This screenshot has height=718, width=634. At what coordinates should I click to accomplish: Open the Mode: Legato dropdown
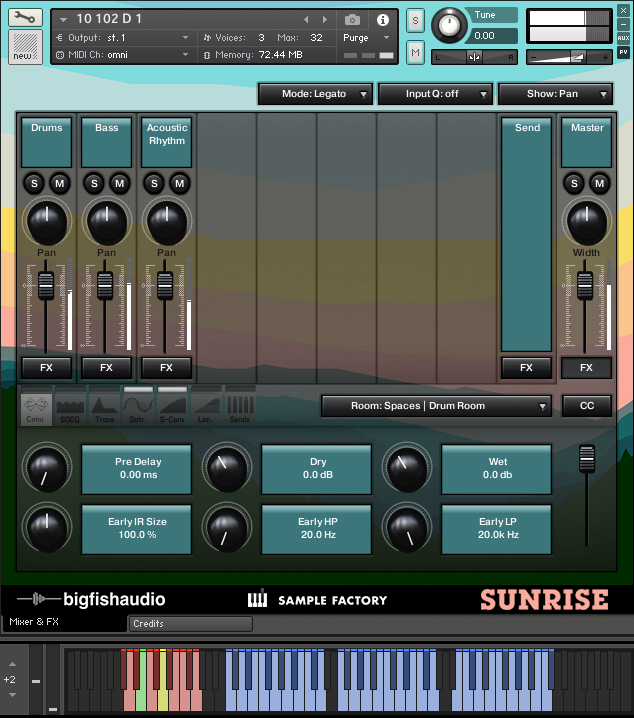(315, 94)
